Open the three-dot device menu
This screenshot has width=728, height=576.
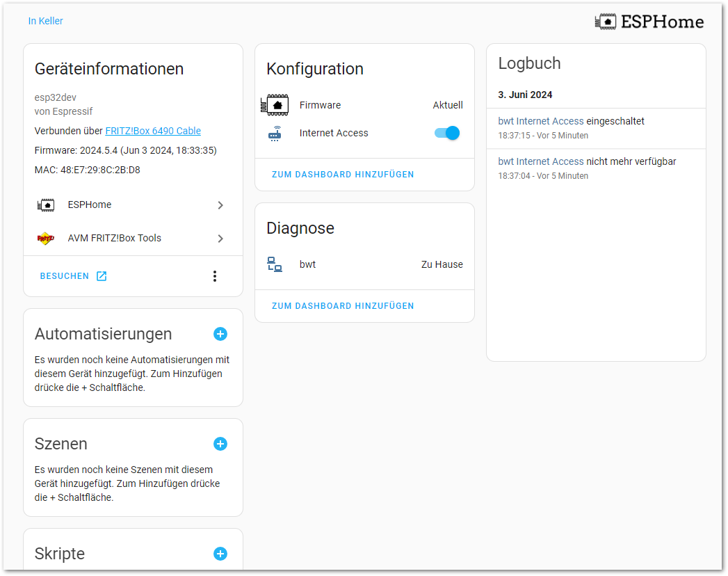tap(214, 276)
